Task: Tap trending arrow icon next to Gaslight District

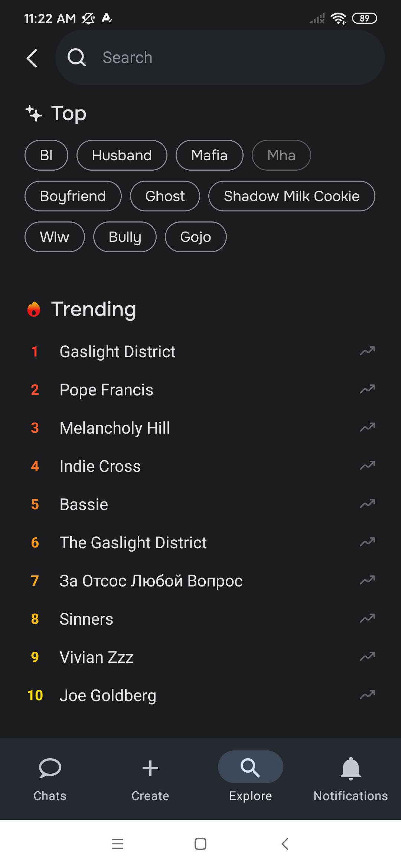Action: point(367,351)
